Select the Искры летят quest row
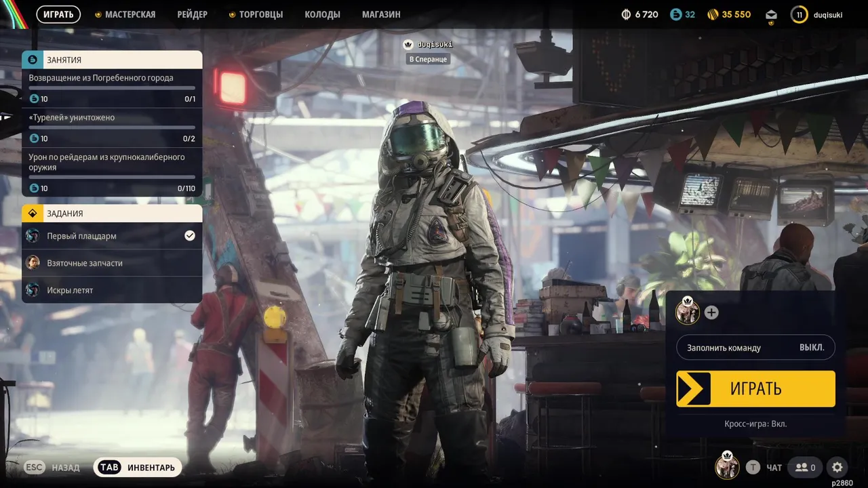This screenshot has width=868, height=488. 112,290
